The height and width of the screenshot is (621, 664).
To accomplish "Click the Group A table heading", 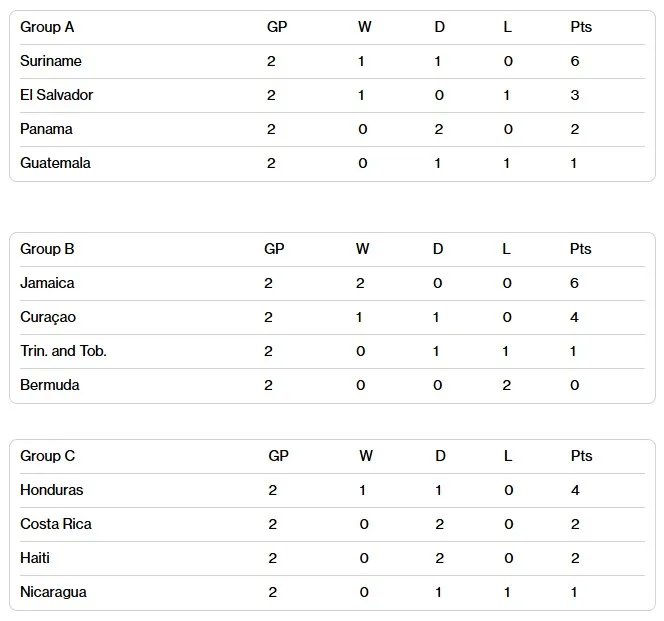I will coord(47,27).
